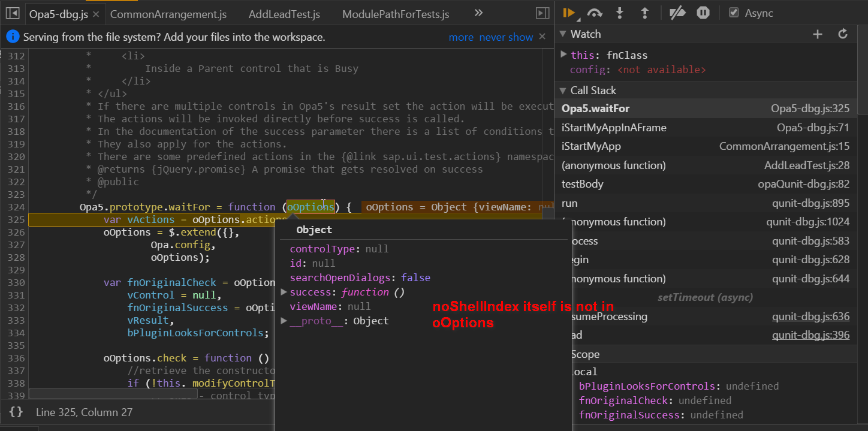This screenshot has width=868, height=431.
Task: Select the Opa5-dbg.js tab
Action: point(58,14)
